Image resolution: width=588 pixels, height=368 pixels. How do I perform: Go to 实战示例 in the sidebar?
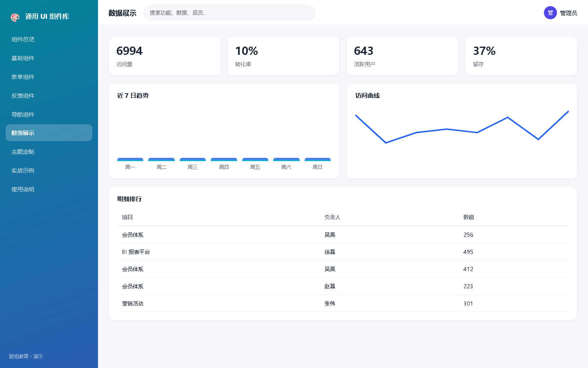49,171
